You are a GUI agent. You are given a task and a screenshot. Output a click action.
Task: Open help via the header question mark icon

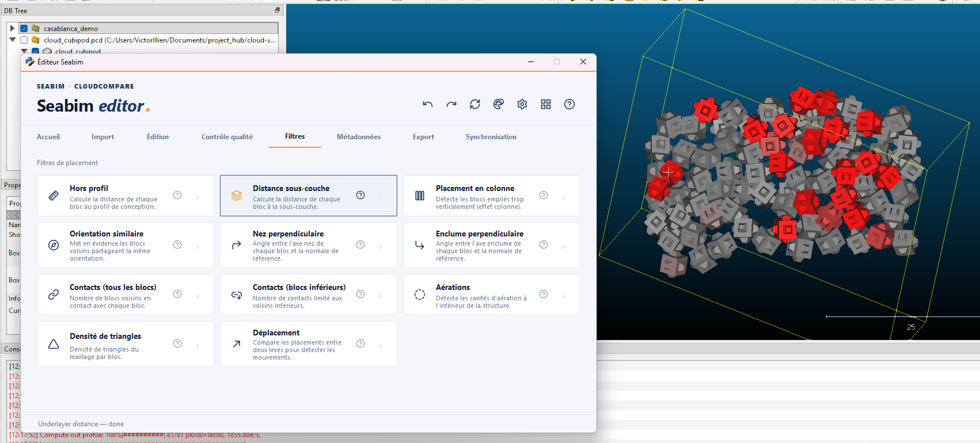click(569, 104)
